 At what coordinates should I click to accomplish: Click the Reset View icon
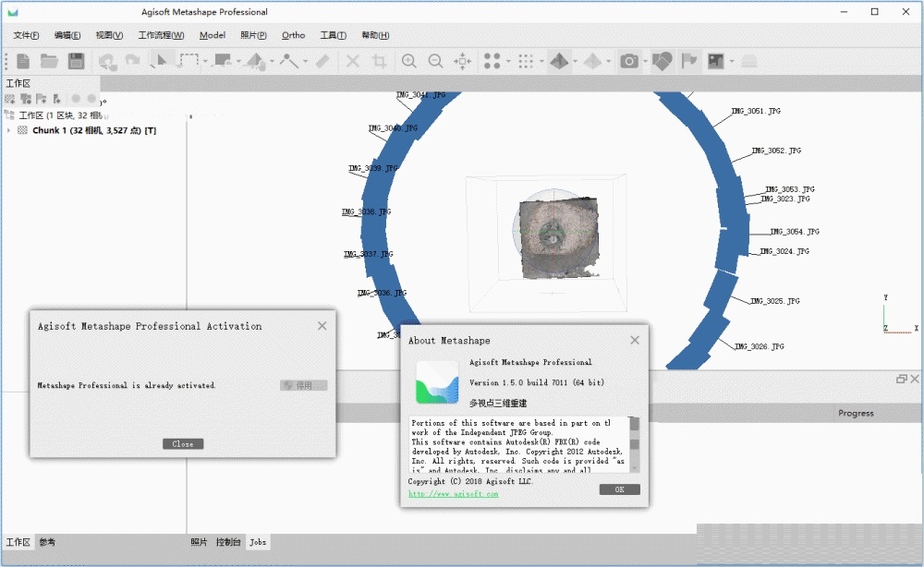pyautogui.click(x=463, y=61)
